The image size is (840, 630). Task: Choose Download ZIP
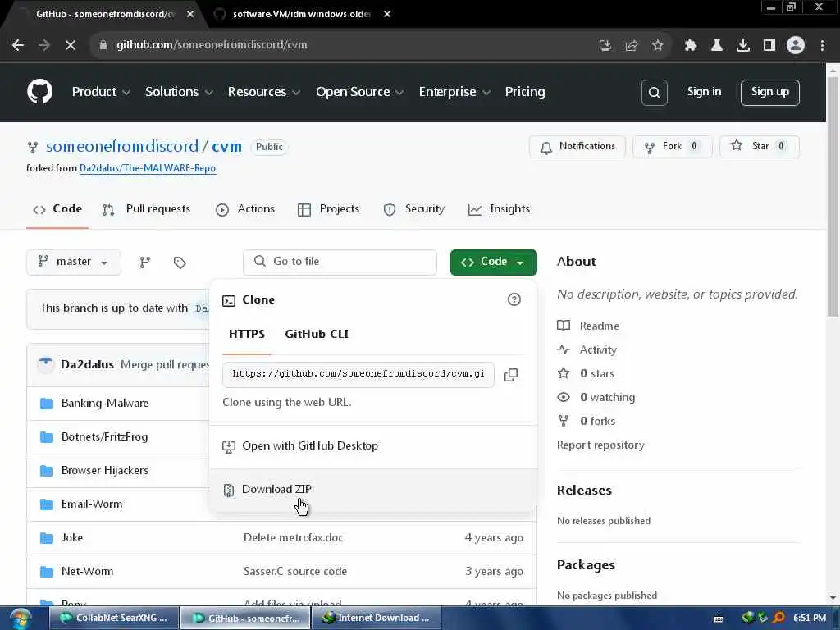click(x=373, y=489)
